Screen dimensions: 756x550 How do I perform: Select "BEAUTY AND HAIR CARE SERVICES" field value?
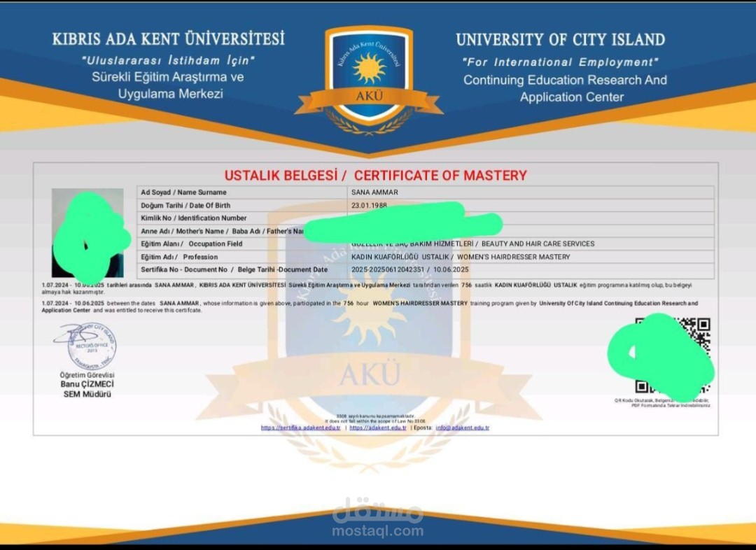click(538, 244)
